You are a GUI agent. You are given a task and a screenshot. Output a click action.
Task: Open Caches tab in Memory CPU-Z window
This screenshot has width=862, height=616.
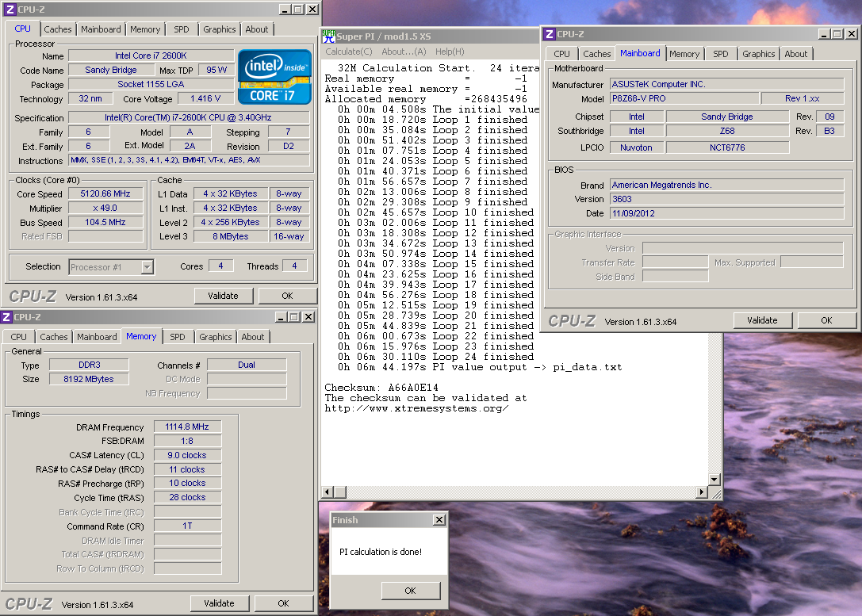pos(54,337)
